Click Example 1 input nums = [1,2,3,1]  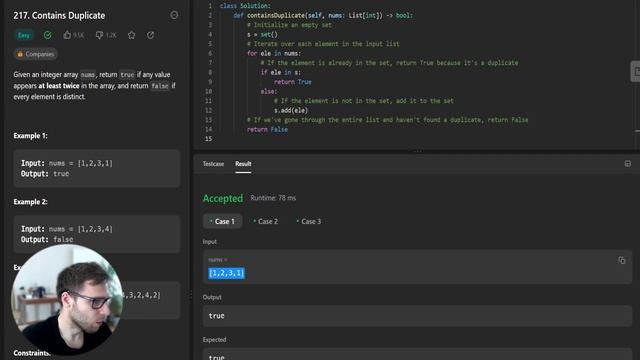tap(67, 163)
